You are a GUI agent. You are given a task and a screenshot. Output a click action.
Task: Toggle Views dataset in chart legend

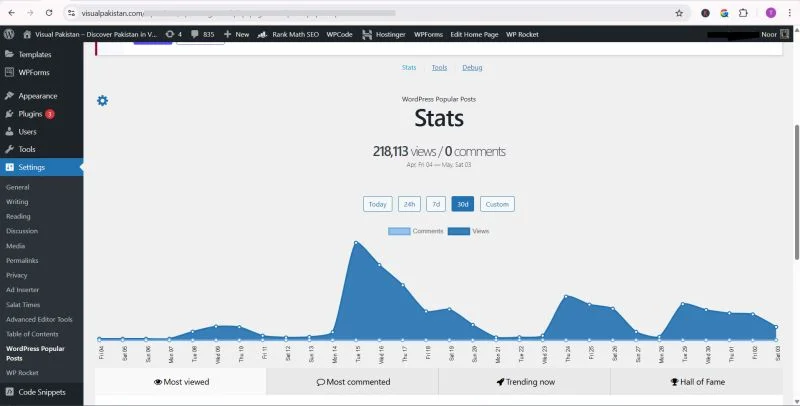pos(468,232)
